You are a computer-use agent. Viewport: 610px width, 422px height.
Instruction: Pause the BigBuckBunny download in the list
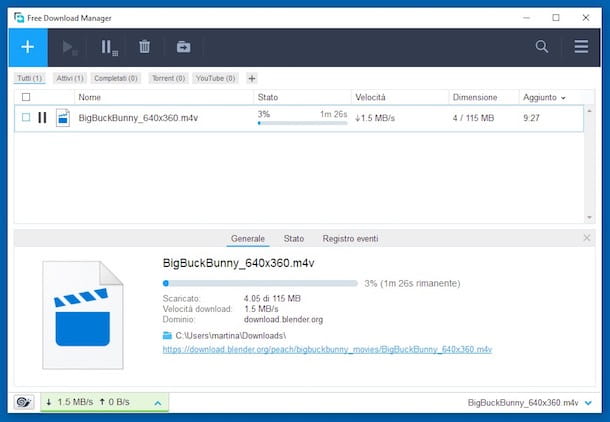[42, 118]
